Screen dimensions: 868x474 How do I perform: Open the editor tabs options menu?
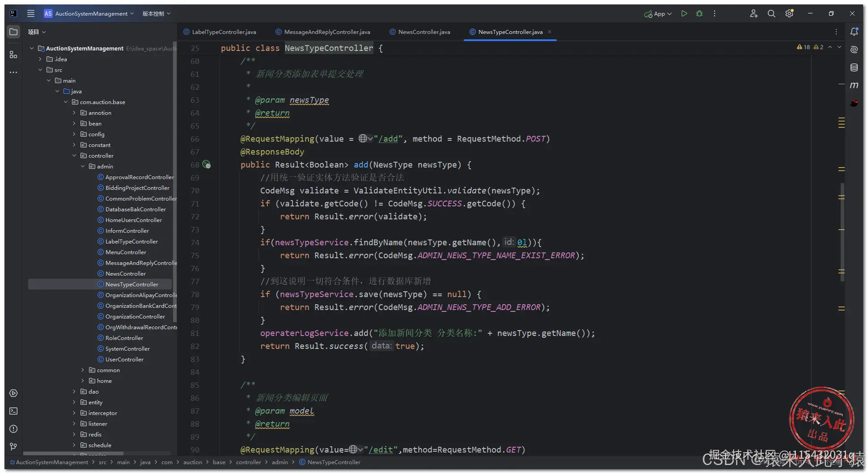pyautogui.click(x=836, y=32)
